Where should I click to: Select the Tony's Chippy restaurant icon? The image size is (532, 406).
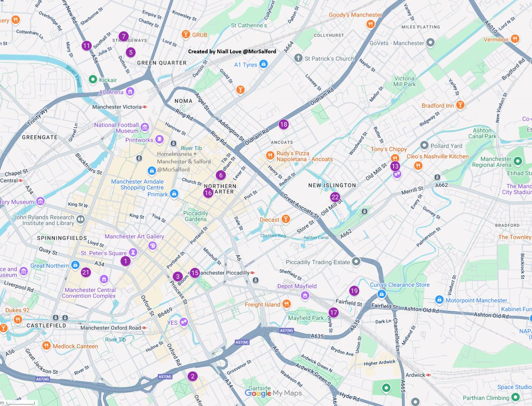pyautogui.click(x=395, y=158)
